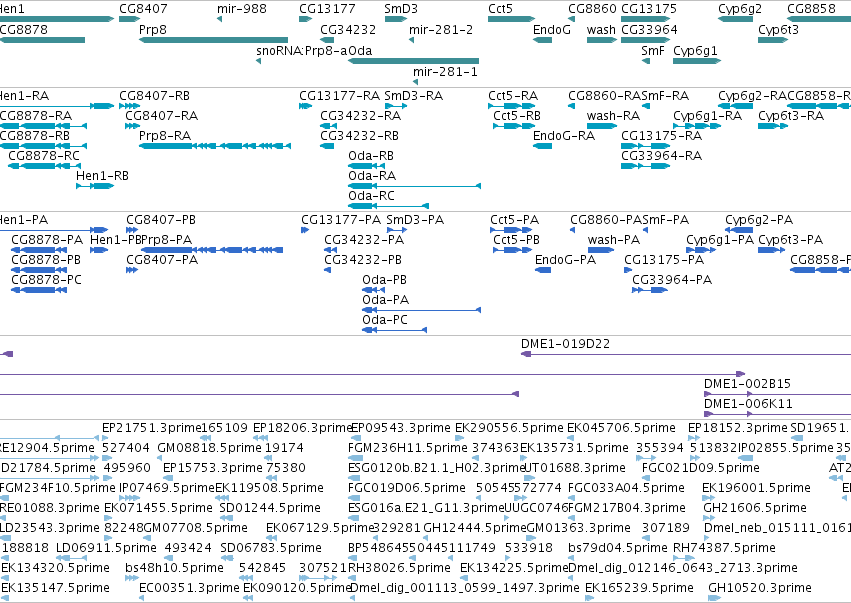The width and height of the screenshot is (851, 603).
Task: Select the Cyp6g1-RA transcript label
Action: (707, 116)
